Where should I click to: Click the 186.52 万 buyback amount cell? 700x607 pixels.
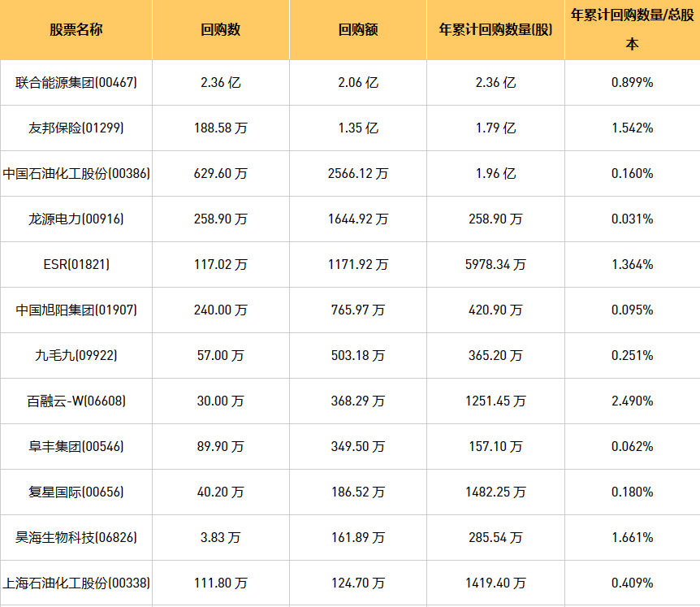(x=358, y=492)
